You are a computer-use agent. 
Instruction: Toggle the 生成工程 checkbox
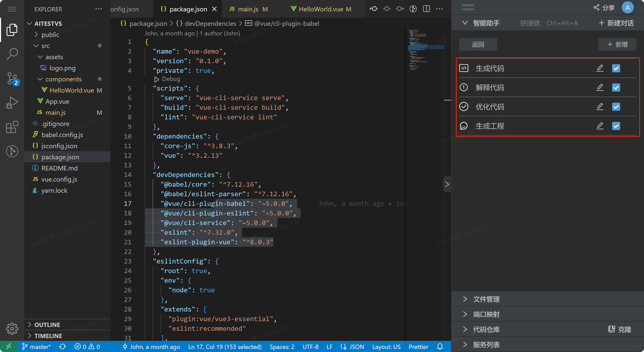616,126
